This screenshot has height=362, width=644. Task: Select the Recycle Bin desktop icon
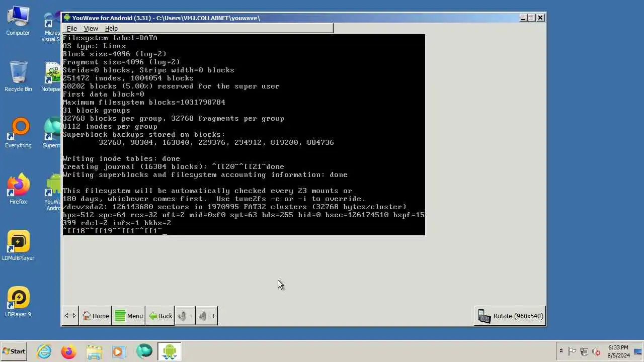pos(18,77)
